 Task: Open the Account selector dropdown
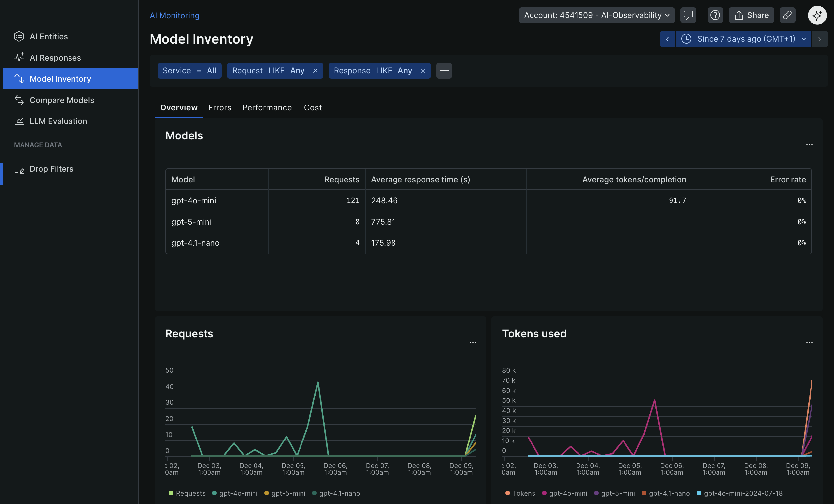[x=596, y=15]
